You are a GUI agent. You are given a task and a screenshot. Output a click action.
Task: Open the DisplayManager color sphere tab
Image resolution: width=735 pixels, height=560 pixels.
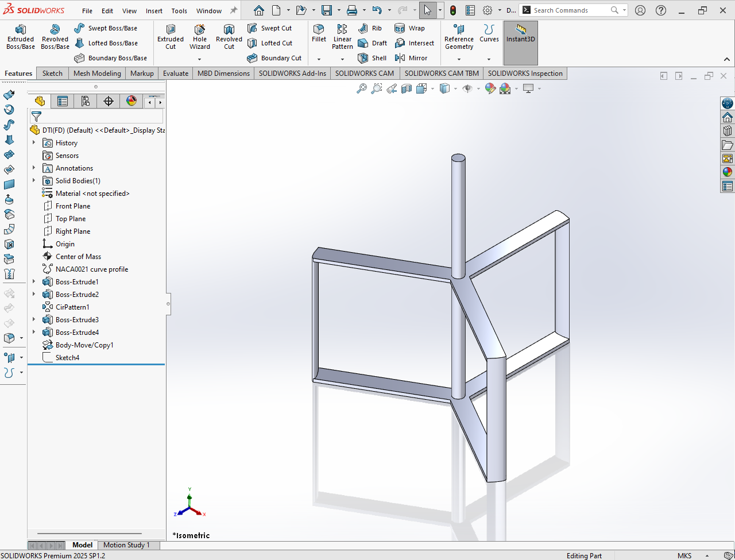pos(131,102)
